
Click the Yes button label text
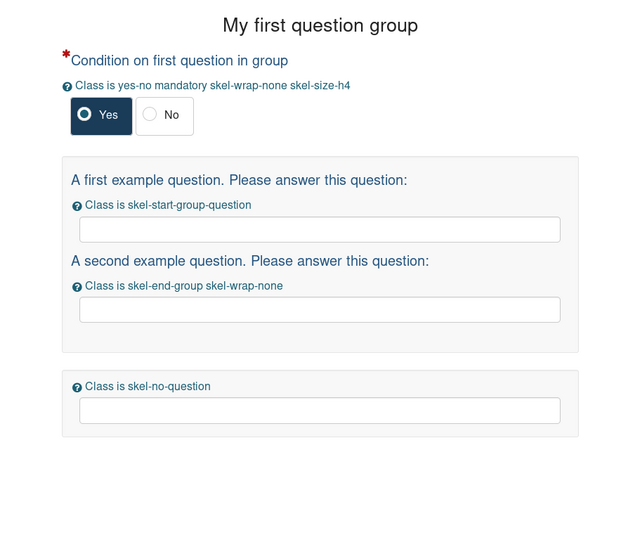point(109,115)
